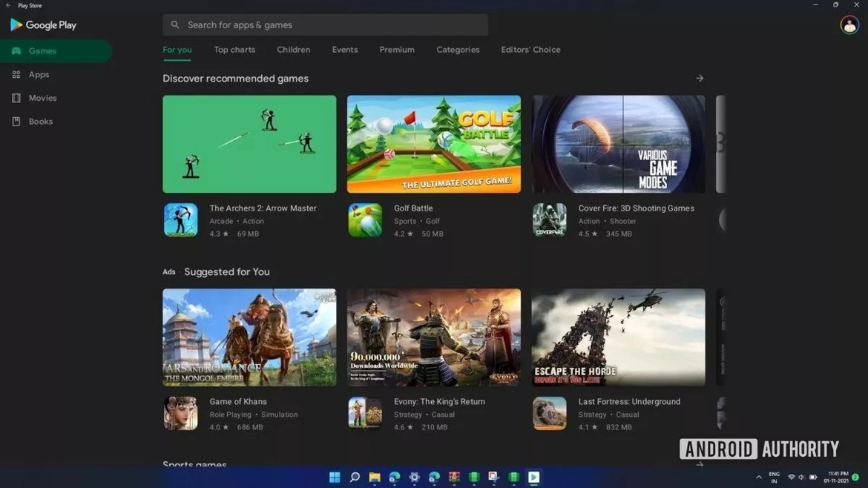Open the Wi-Fi network tray icon
This screenshot has width=868, height=488.
coord(791,477)
